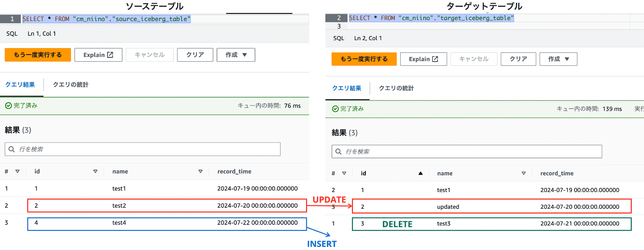Click クリア button in target table panel
The width and height of the screenshot is (644, 250).
(x=518, y=59)
